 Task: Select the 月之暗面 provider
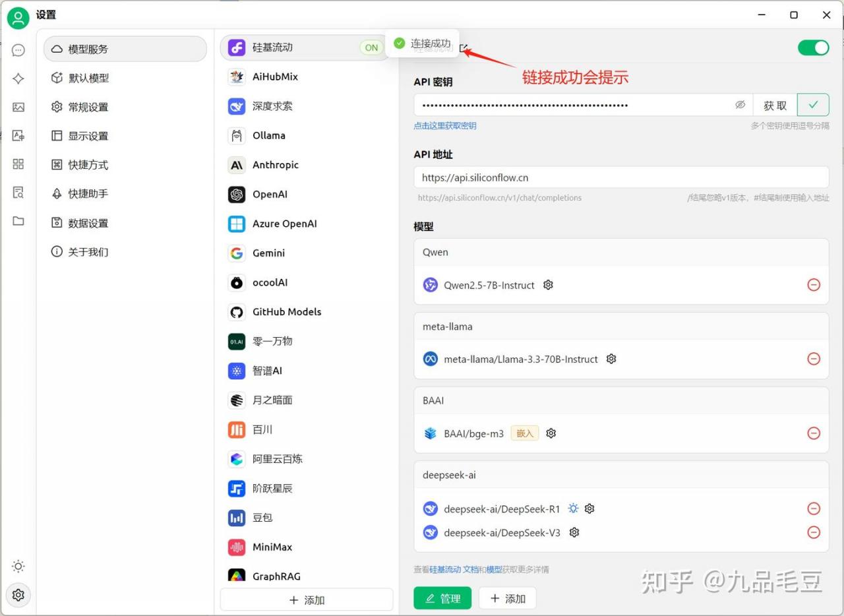coord(307,400)
